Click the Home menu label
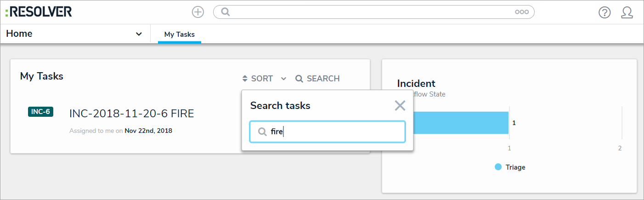644x200 pixels. click(19, 34)
